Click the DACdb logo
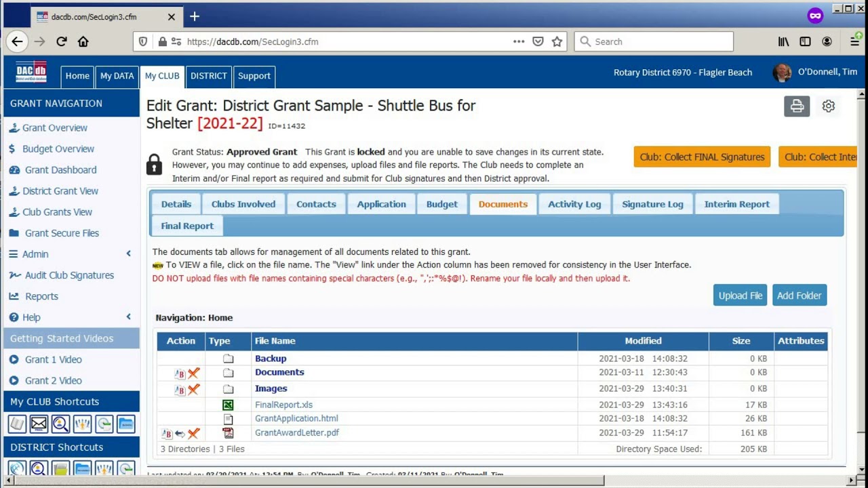 [31, 71]
